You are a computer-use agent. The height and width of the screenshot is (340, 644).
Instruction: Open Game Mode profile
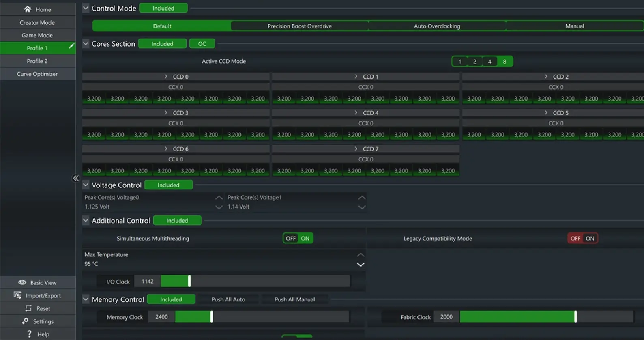coord(37,35)
